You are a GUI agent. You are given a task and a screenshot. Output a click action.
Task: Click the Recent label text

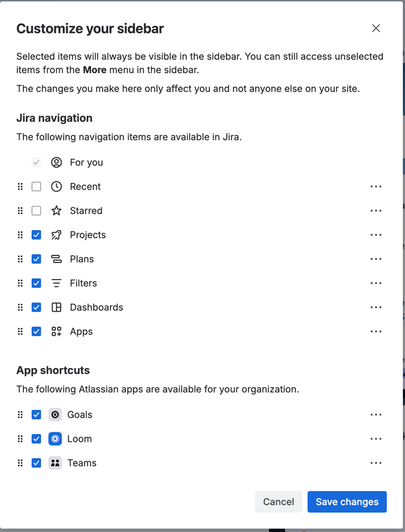pos(86,186)
